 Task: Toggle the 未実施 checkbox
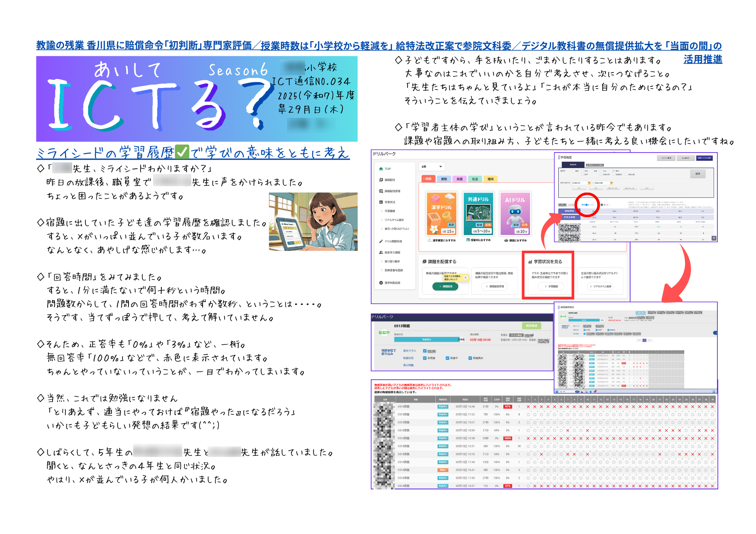click(x=425, y=358)
